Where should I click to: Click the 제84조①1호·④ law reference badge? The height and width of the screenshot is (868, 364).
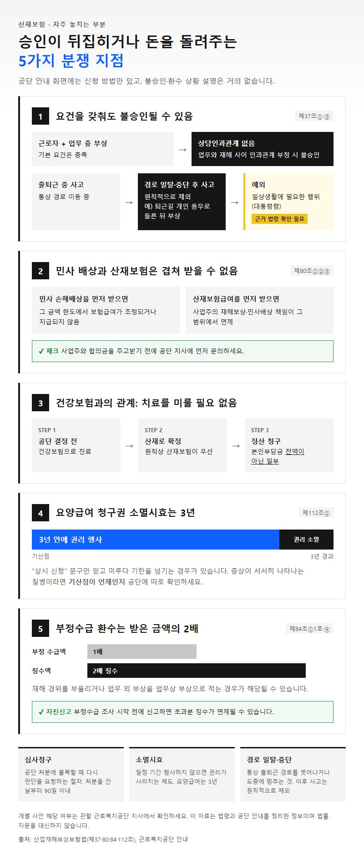click(x=309, y=629)
